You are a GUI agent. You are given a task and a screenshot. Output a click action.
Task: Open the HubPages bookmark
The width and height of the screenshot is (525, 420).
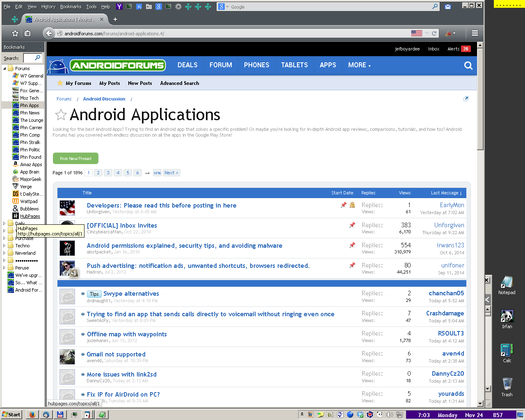click(x=30, y=216)
